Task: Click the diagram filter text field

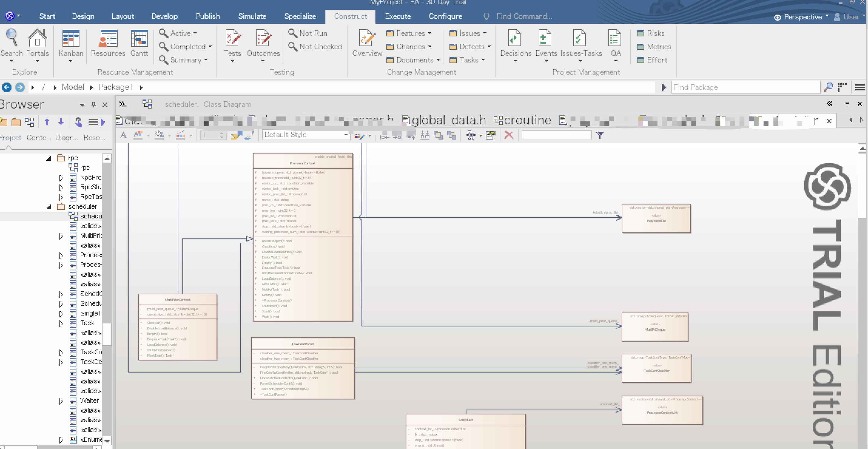Action: (x=556, y=135)
